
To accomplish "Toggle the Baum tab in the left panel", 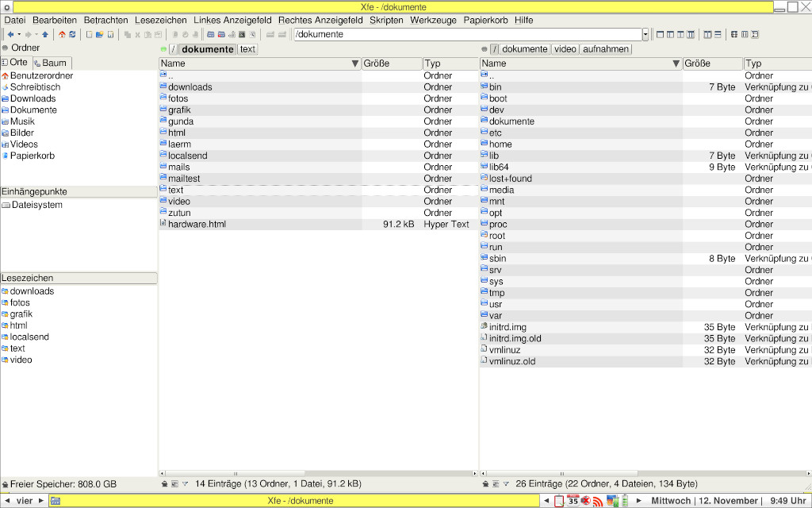I will click(x=51, y=62).
